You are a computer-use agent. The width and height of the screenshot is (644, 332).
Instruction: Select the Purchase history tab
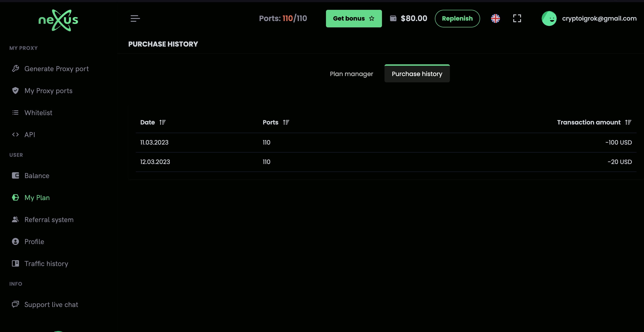(x=417, y=74)
